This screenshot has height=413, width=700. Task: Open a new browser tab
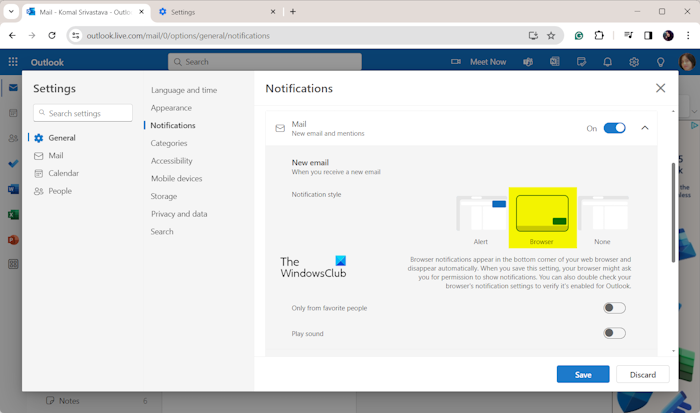[x=293, y=12]
